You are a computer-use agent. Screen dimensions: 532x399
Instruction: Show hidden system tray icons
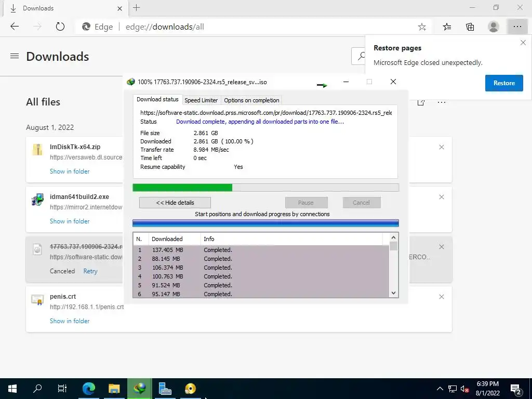[440, 389]
